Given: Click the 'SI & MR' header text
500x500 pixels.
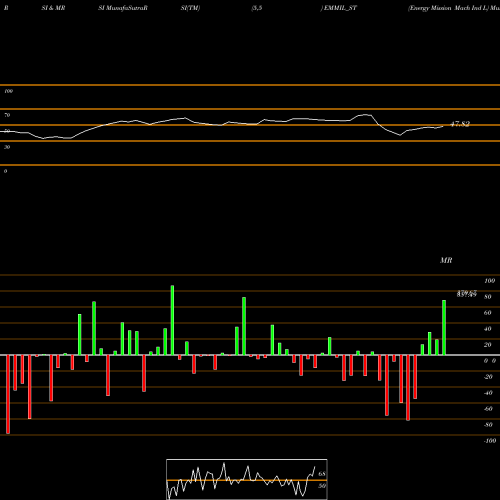Looking at the screenshot, I should [x=53, y=8].
